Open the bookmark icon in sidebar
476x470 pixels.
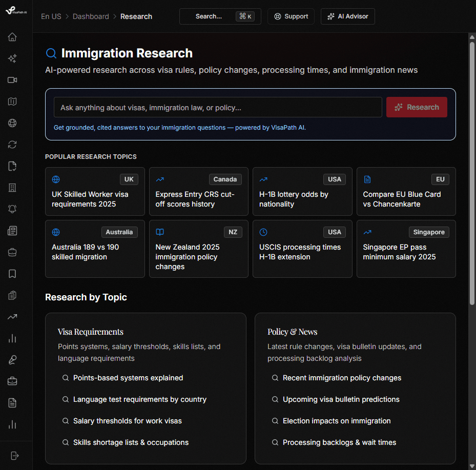pos(12,274)
